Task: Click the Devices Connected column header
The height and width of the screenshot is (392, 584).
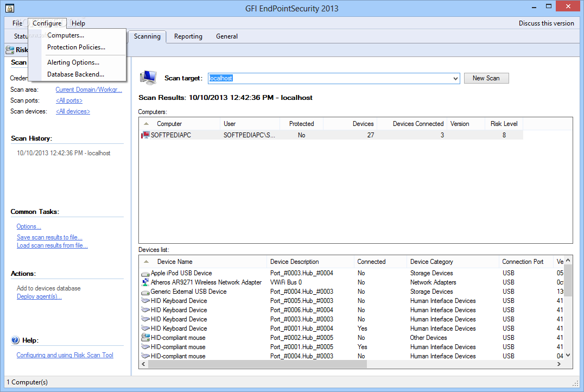Action: click(412, 124)
